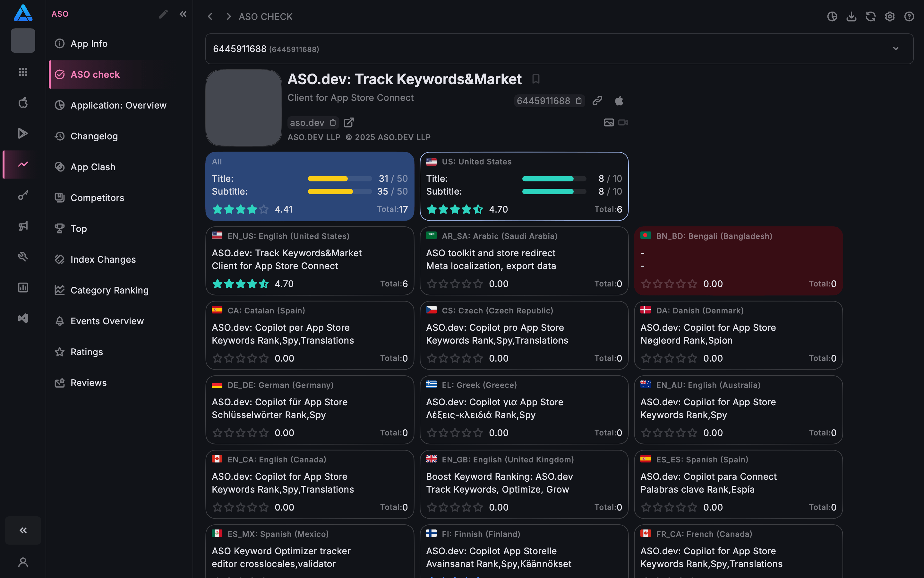Open the EN_US English locale card
The height and width of the screenshot is (578, 924).
coord(310,261)
